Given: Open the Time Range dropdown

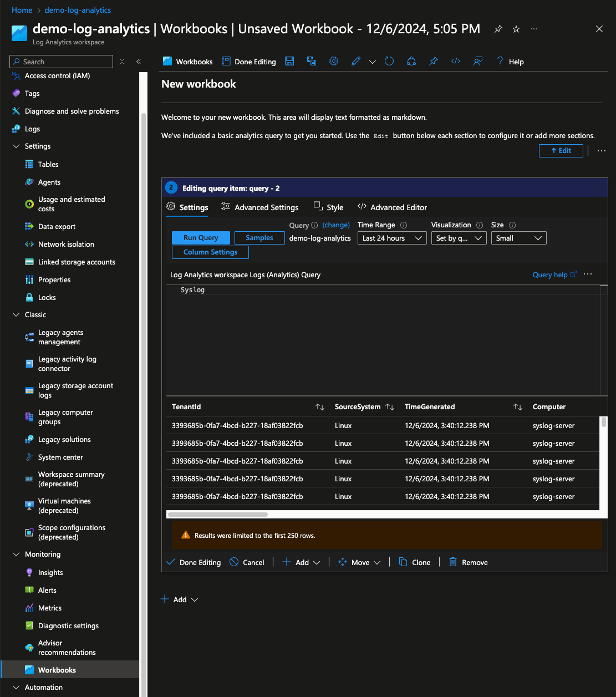Looking at the screenshot, I should point(391,238).
